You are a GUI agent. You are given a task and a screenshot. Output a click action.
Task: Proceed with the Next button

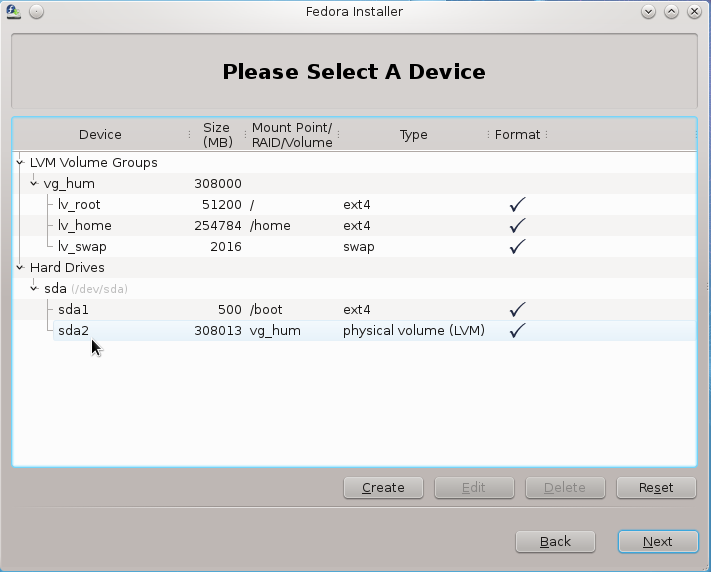[x=658, y=542]
